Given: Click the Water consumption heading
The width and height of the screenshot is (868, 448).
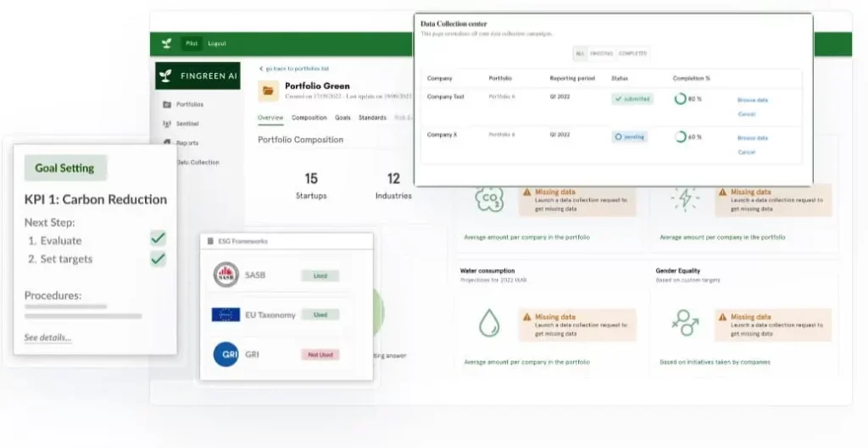Looking at the screenshot, I should tap(487, 271).
